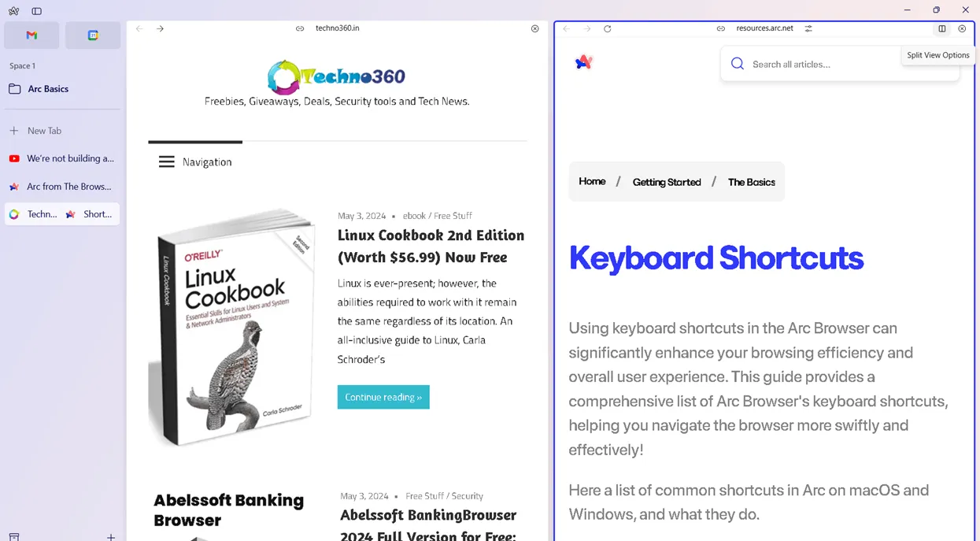Open the pinned Gmail favorite
This screenshot has width=980, height=541.
tap(31, 35)
